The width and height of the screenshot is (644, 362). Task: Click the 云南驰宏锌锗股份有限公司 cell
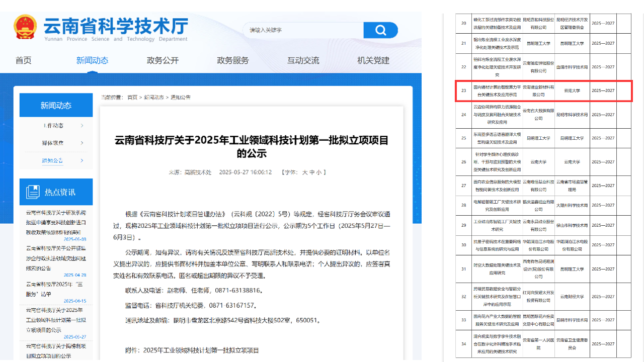tap(538, 67)
